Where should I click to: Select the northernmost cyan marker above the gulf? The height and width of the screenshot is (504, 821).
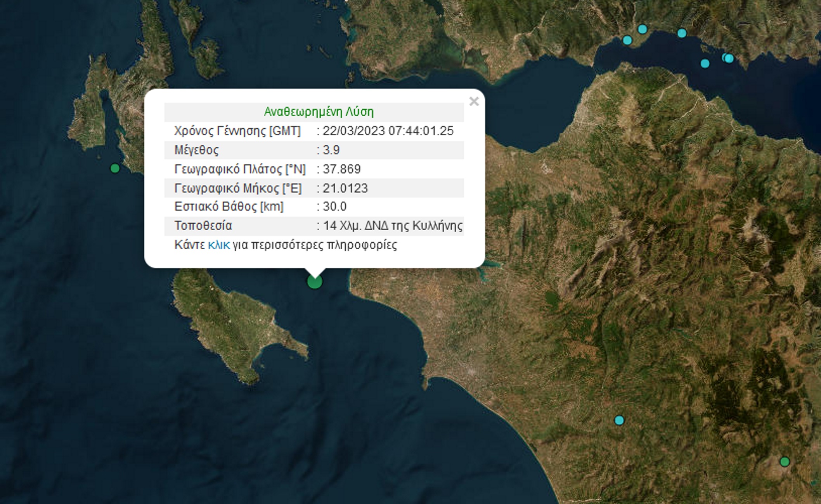click(x=643, y=29)
